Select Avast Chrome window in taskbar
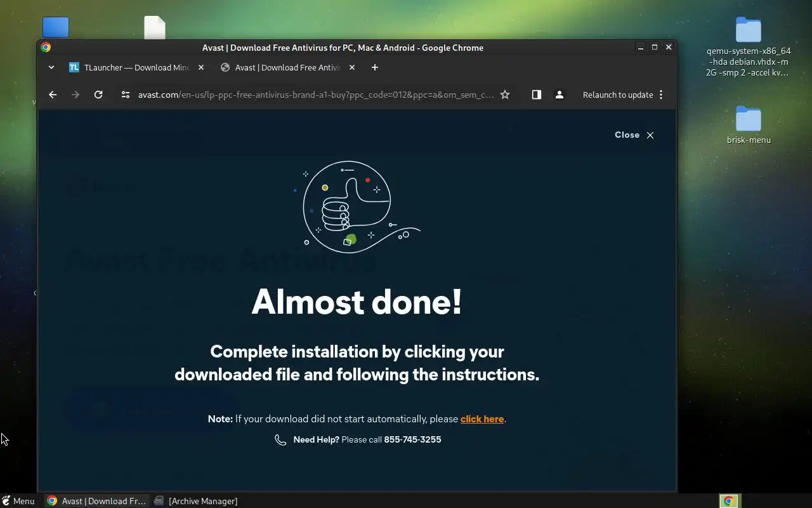 coord(96,501)
